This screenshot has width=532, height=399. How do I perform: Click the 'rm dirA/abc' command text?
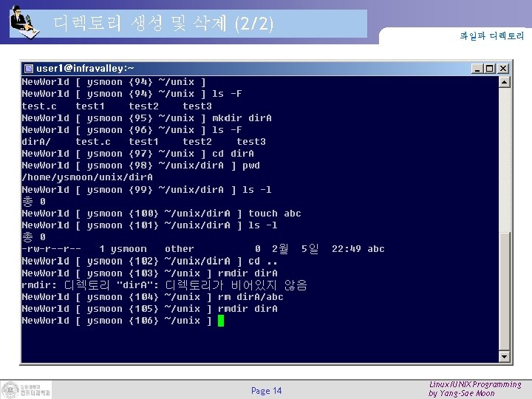[x=250, y=297]
